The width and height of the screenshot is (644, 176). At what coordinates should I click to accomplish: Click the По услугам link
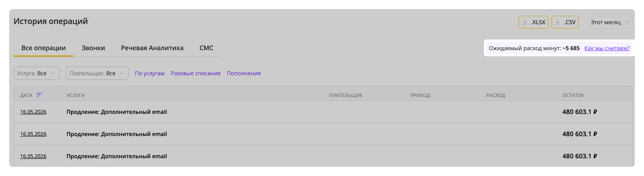coord(150,73)
